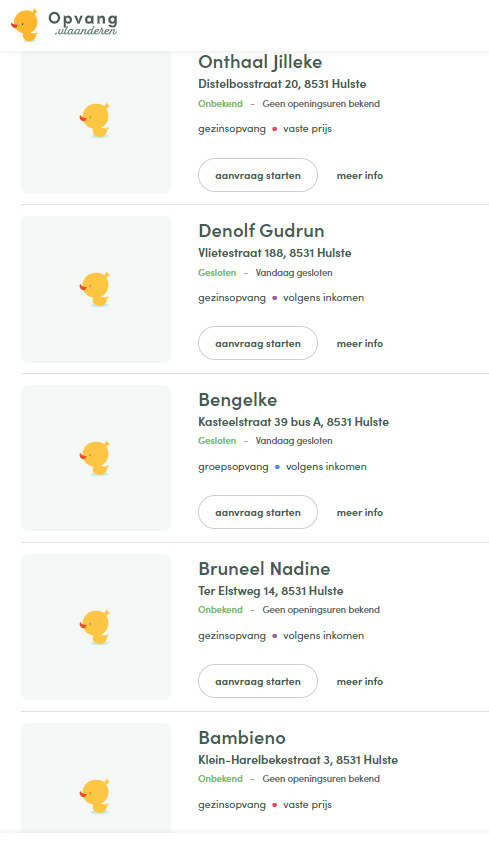Open meer info for Denolf Gudrun
The image size is (489, 843).
click(360, 344)
